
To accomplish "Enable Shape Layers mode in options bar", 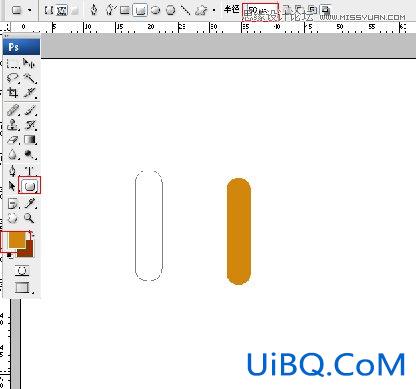I will pyautogui.click(x=49, y=10).
